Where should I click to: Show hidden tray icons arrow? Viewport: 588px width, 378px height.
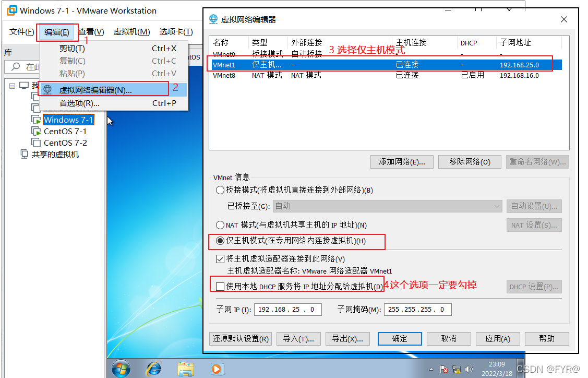[431, 369]
